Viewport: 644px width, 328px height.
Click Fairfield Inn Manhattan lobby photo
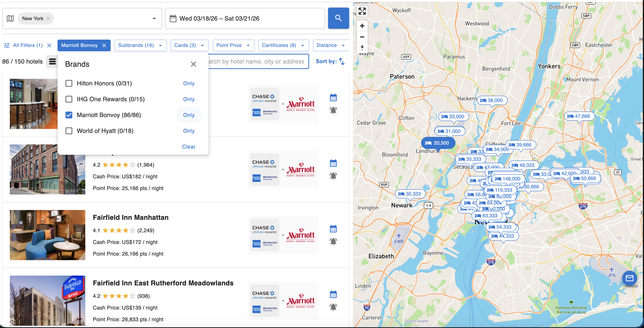[48, 235]
